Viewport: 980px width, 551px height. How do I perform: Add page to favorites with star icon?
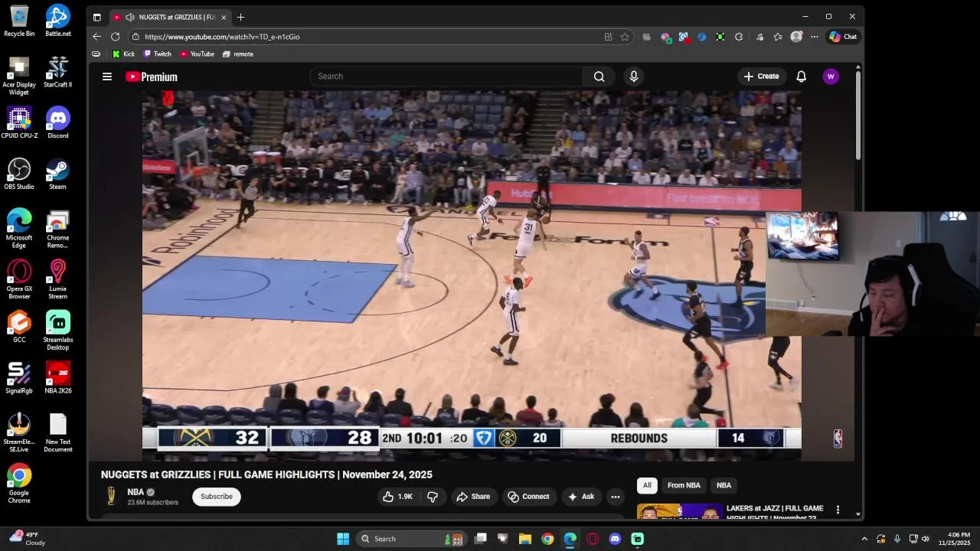(625, 37)
